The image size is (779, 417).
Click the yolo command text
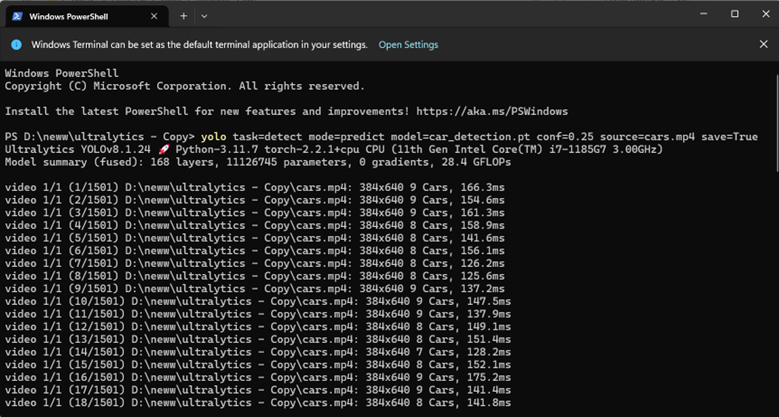click(214, 137)
